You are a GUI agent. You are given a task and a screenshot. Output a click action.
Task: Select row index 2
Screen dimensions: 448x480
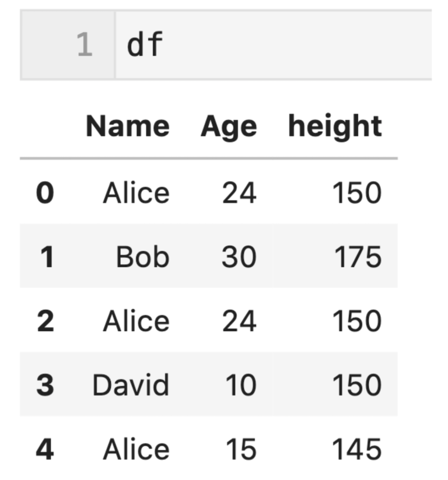coord(45,321)
